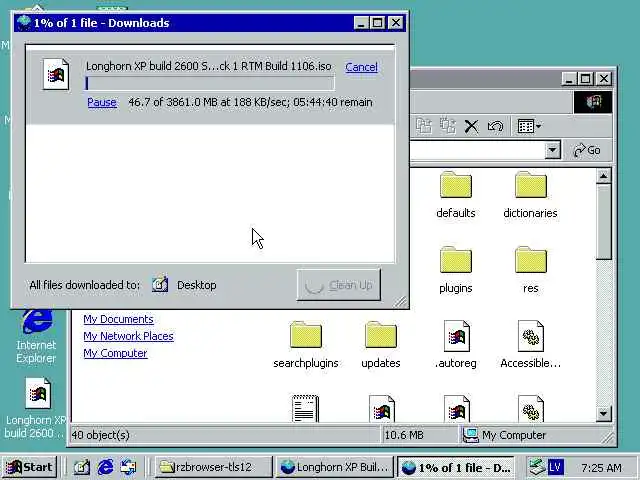Launch Internet Explorer from quick launch
This screenshot has width=640, height=480.
click(x=105, y=467)
